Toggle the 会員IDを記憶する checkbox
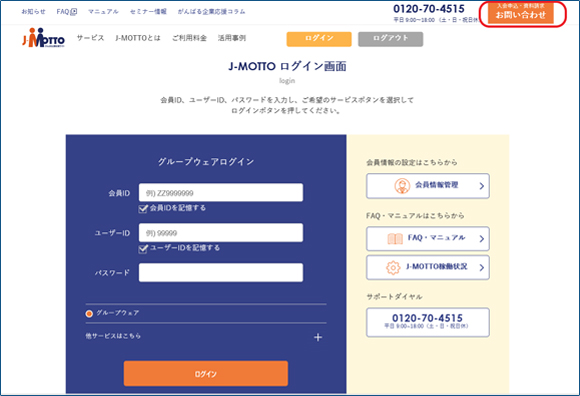580x396 pixels. (143, 209)
